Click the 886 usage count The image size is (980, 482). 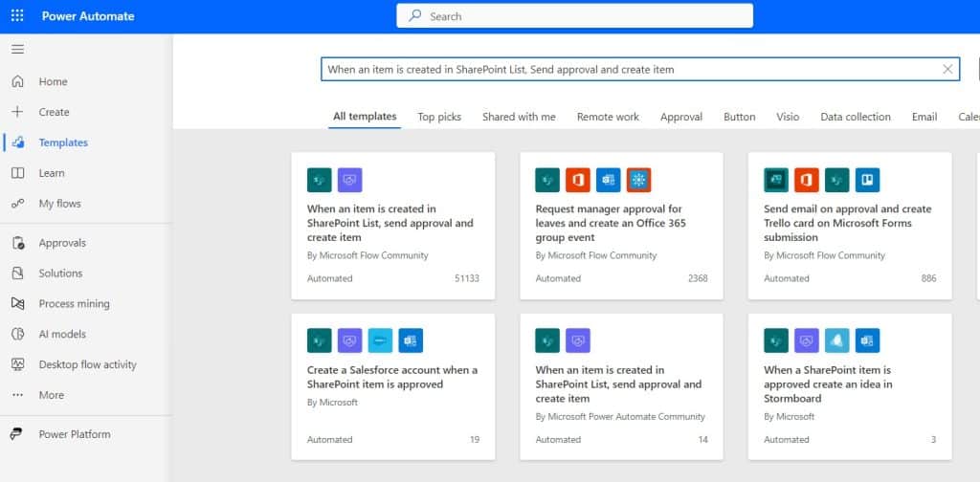click(928, 278)
